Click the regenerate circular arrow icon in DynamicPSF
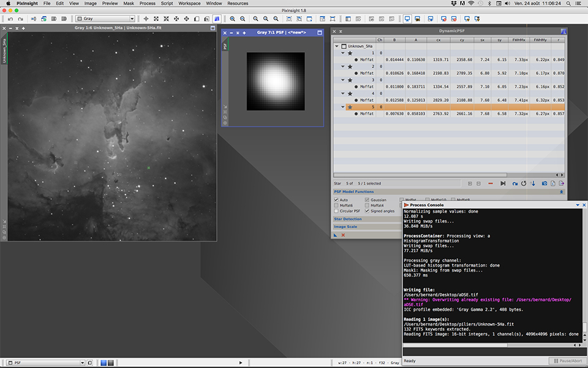Viewport: 588px width, 368px height. (524, 183)
